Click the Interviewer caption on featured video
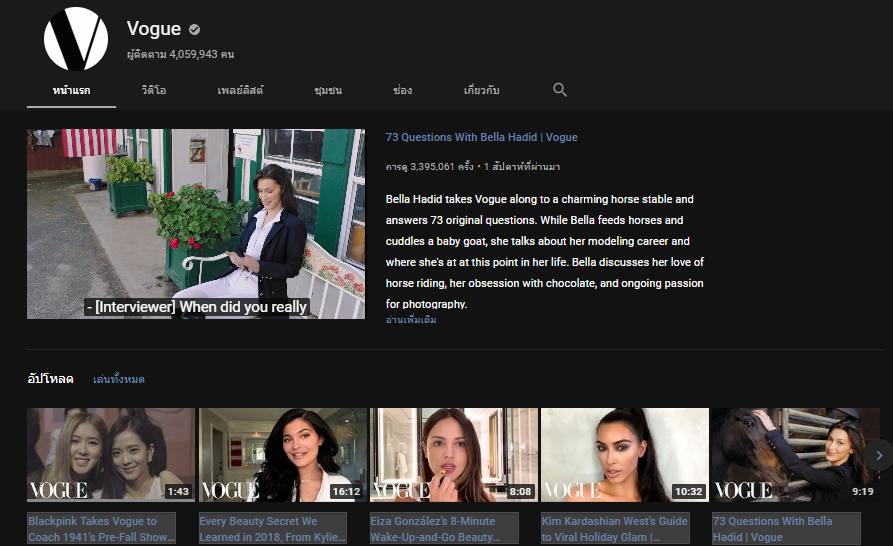 [197, 307]
